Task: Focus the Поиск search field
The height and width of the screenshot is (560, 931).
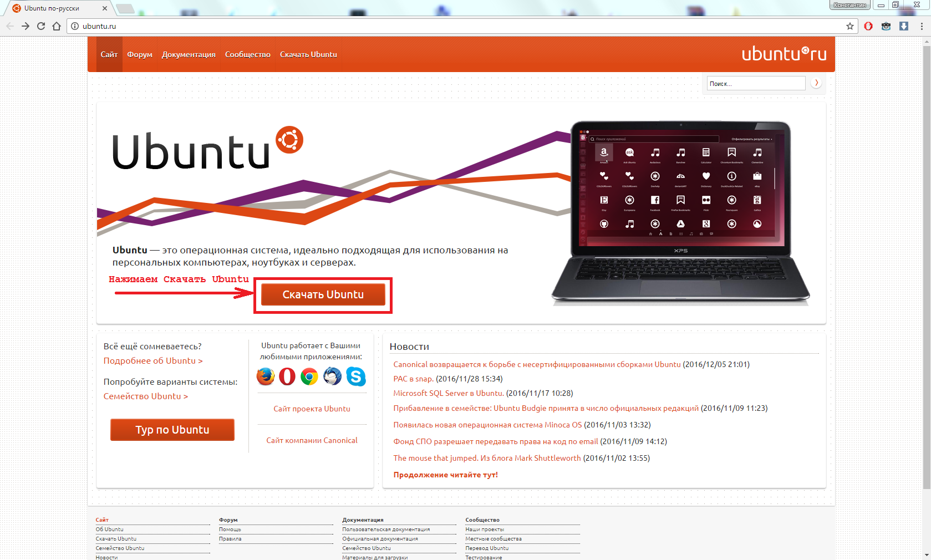Action: click(756, 83)
